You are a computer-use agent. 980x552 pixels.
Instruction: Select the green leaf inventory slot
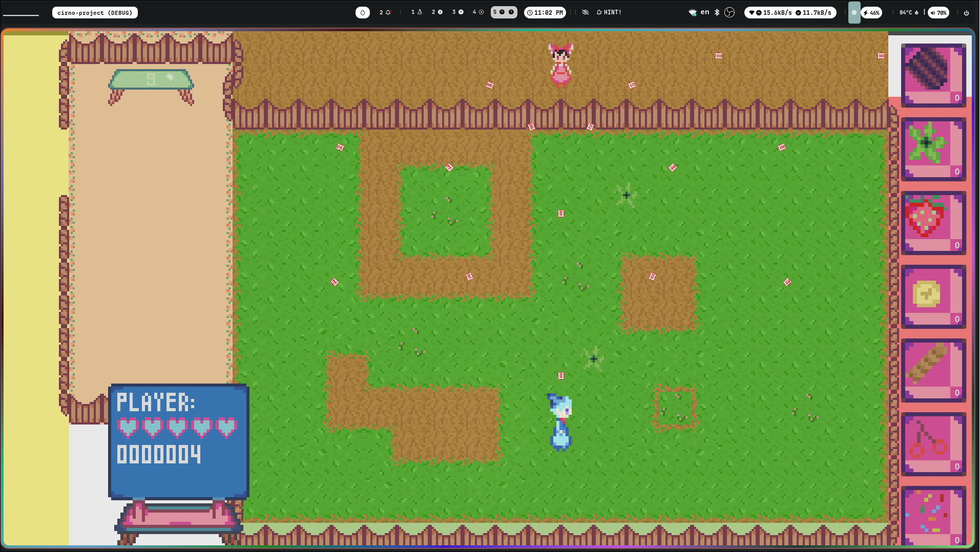click(933, 148)
